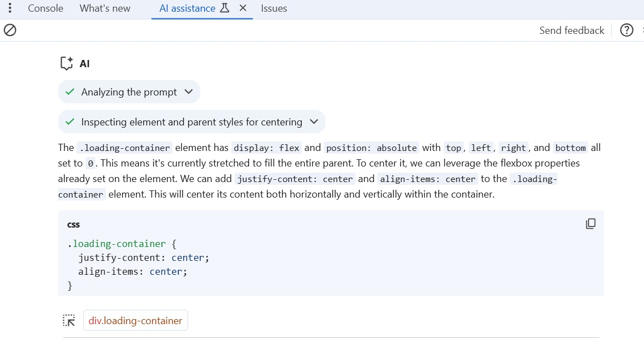644x338 pixels.
Task: Click Send feedback link
Action: 572,31
